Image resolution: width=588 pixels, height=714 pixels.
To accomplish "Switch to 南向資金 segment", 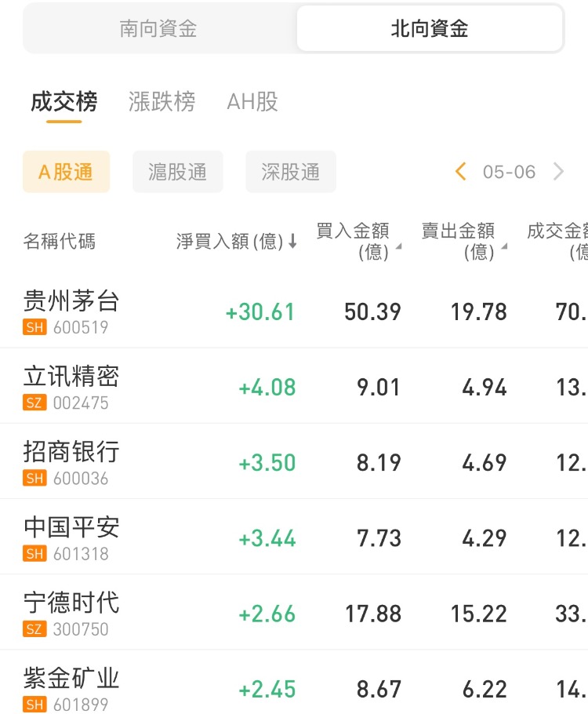I will [158, 29].
